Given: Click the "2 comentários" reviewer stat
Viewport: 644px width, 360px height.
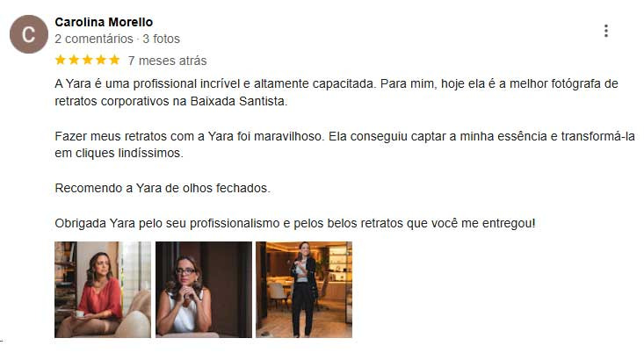Looking at the screenshot, I should point(94,39).
